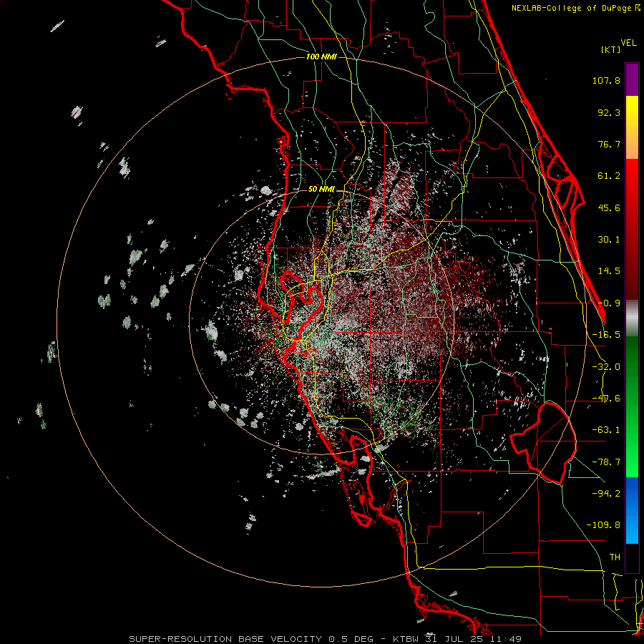Screen dimensions: 644x644
Task: Select the 30.1 scale value
Action: [x=609, y=240]
